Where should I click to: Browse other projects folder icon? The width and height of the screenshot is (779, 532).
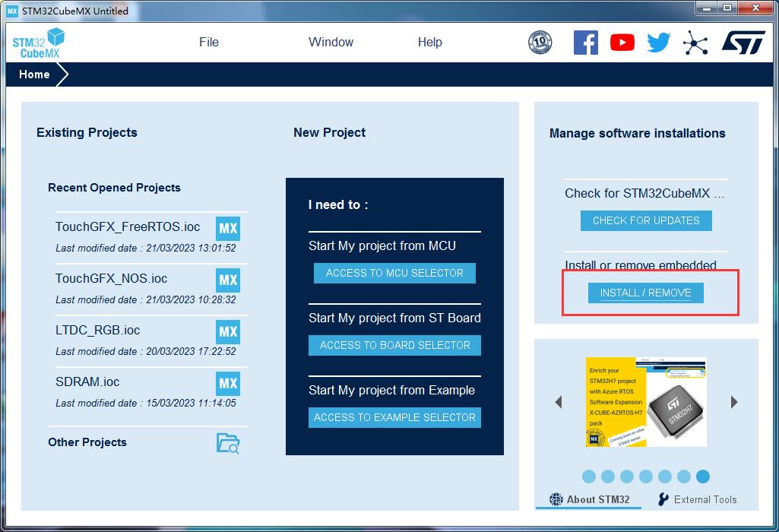point(228,443)
